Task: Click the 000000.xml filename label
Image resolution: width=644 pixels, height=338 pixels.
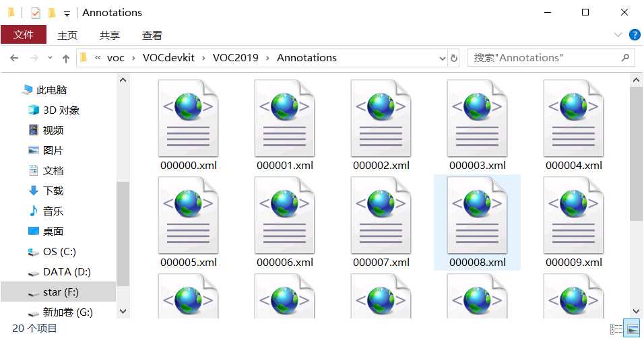Action: pyautogui.click(x=189, y=166)
